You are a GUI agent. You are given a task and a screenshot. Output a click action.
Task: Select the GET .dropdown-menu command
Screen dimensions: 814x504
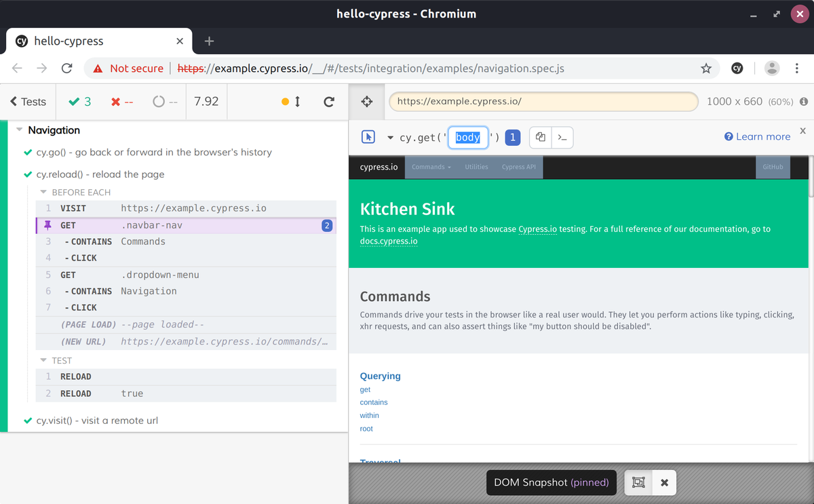coord(186,275)
